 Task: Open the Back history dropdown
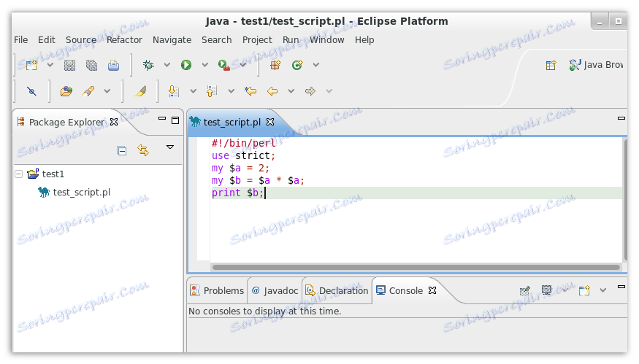coord(291,90)
